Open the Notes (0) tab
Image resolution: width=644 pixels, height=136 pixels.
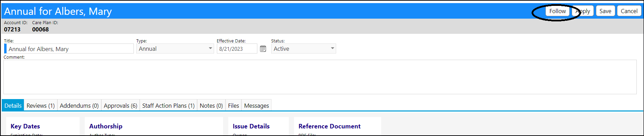[x=211, y=106]
